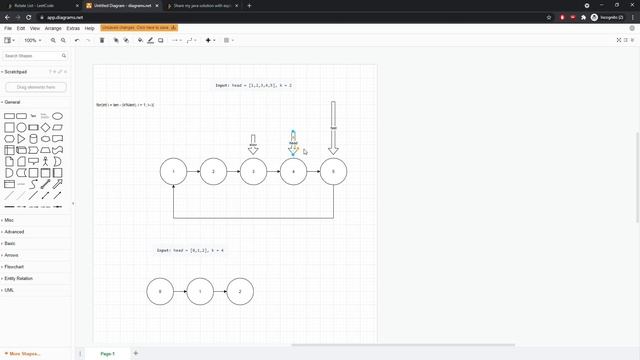Select the circle shape in General
The width and height of the screenshot is (640, 360).
21,127
